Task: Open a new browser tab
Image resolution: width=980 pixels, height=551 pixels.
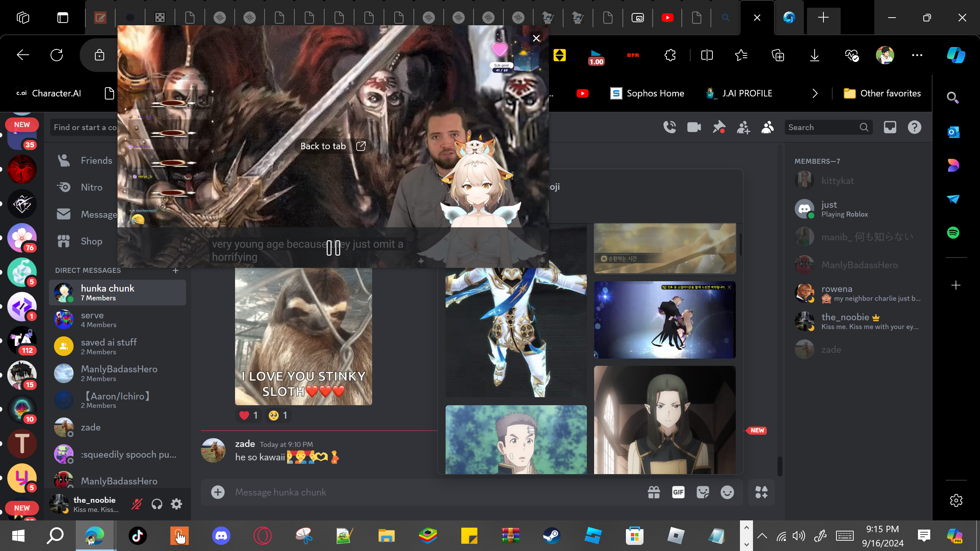Action: click(823, 18)
